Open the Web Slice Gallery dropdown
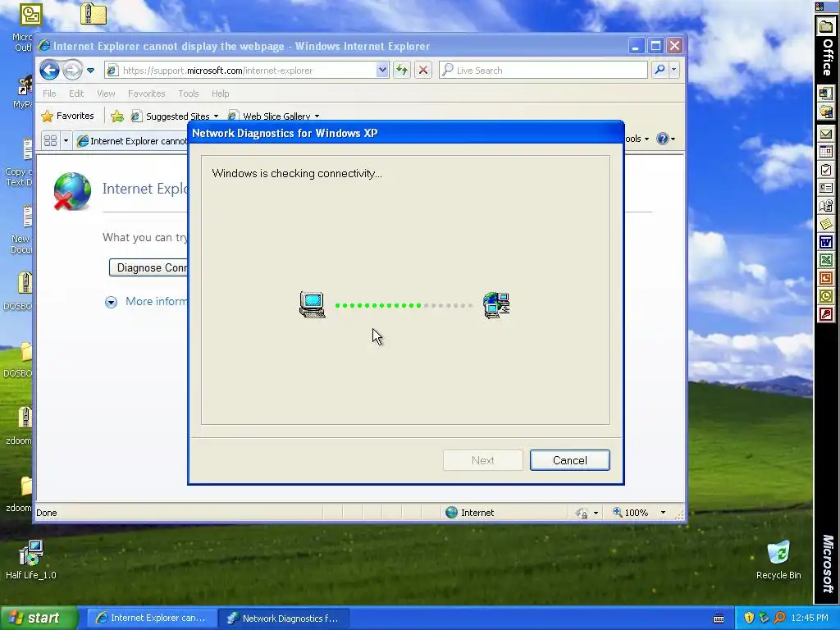 (274, 116)
